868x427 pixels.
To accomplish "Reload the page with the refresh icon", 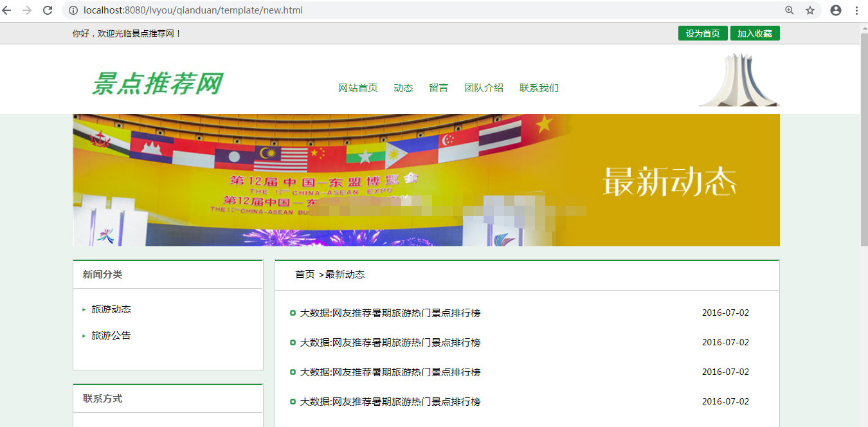I will tap(48, 10).
